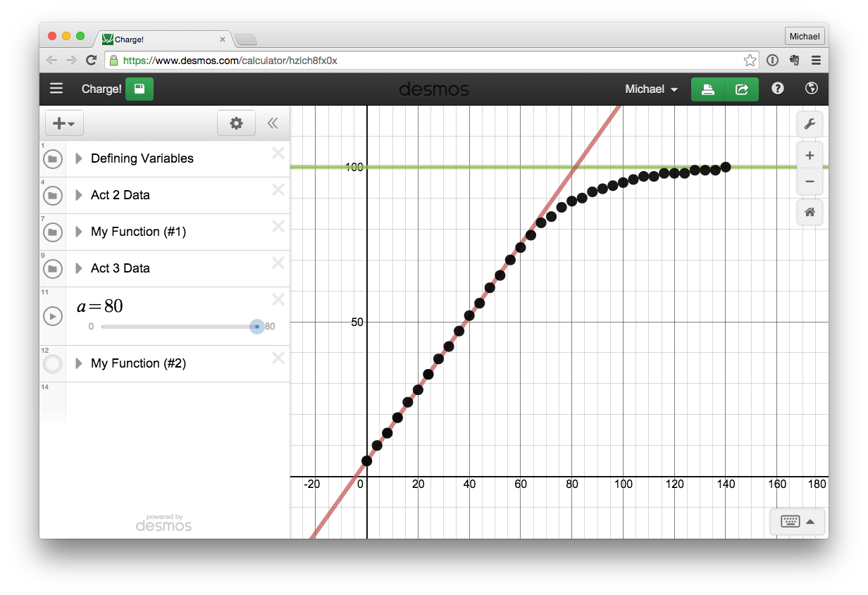Click the Chrome profile Michael button
This screenshot has width=868, height=595.
pyautogui.click(x=804, y=37)
